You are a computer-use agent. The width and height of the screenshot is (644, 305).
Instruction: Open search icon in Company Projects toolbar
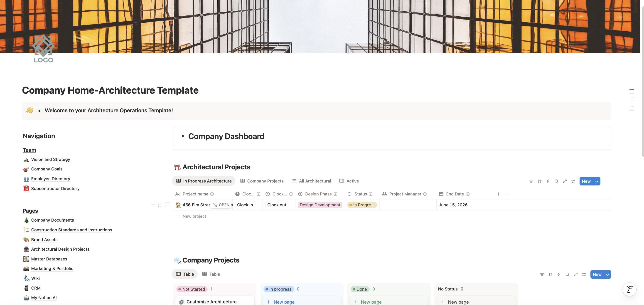pyautogui.click(x=567, y=275)
